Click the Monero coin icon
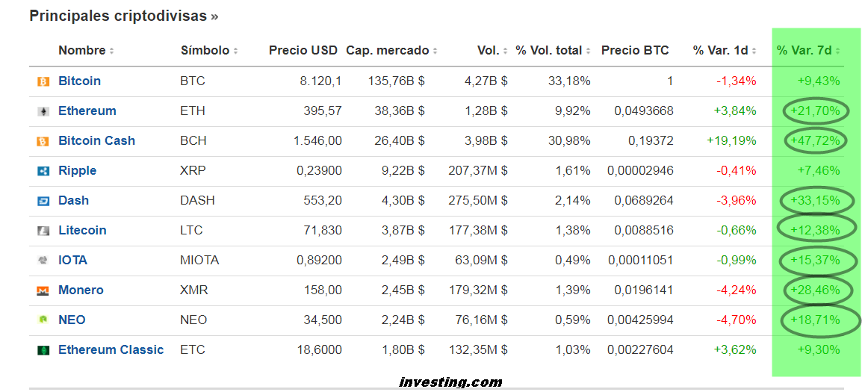 (43, 290)
